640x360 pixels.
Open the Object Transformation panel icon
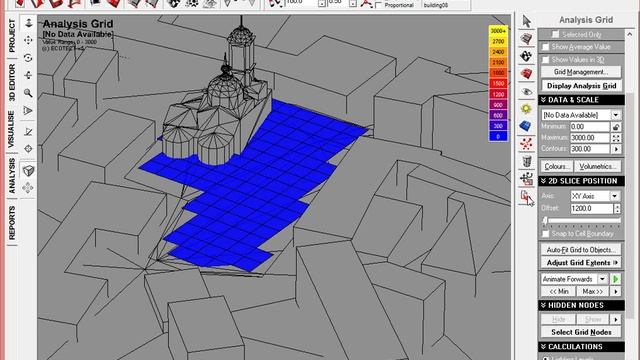(x=527, y=179)
